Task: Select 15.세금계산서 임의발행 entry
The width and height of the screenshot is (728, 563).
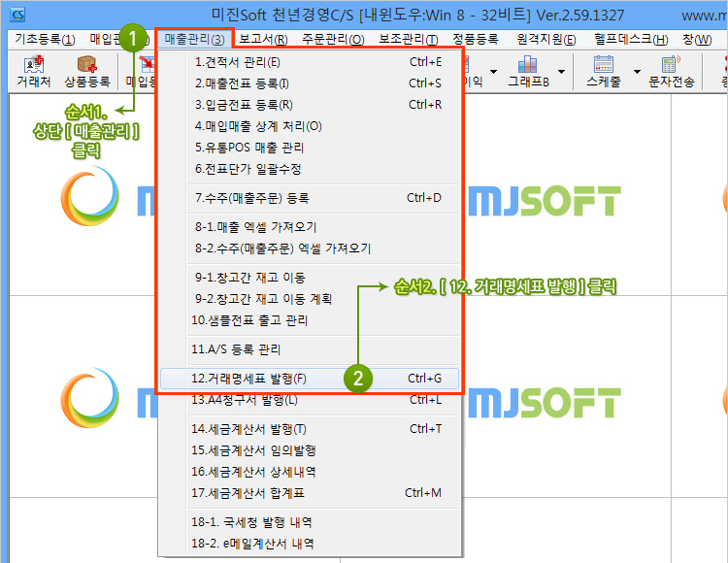Action: click(311, 450)
